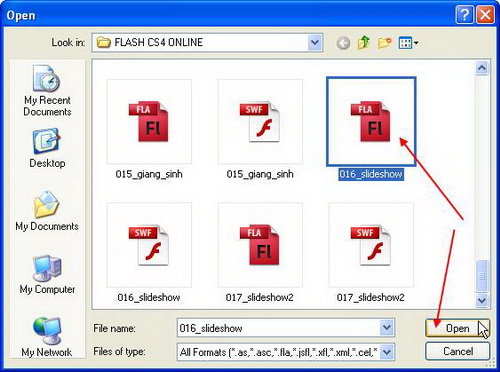Screen dimensions: 500x372
Task: Click the Help question mark button
Action: pyautogui.click(x=464, y=15)
